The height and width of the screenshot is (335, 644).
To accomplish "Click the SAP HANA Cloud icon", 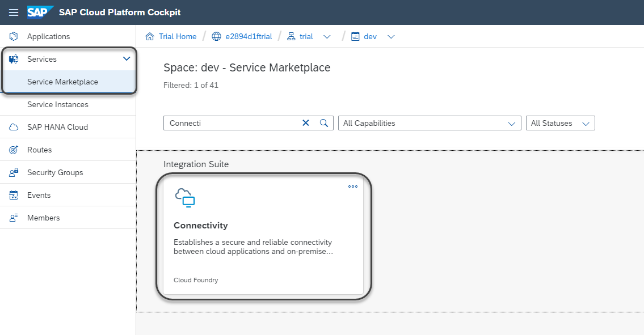I will click(x=14, y=128).
